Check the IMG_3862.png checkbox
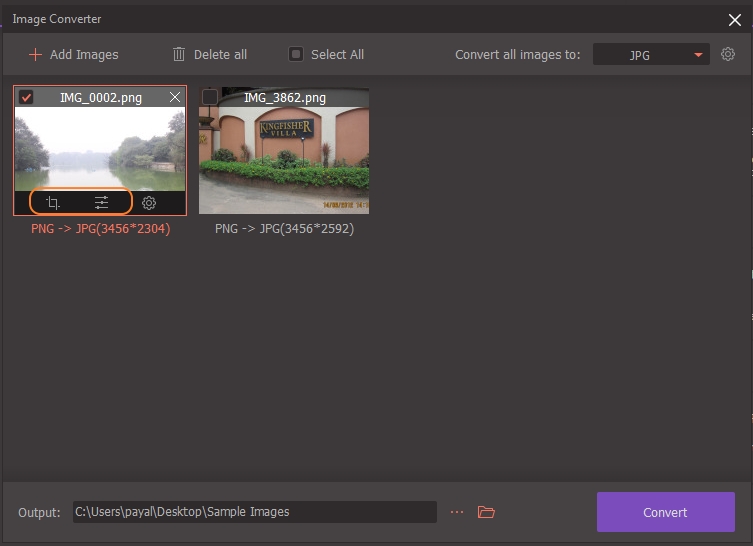The height and width of the screenshot is (546, 753). click(x=210, y=97)
